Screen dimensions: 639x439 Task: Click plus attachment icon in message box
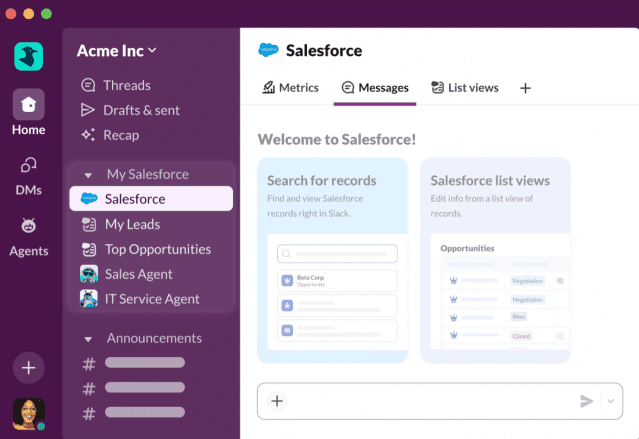(x=277, y=401)
